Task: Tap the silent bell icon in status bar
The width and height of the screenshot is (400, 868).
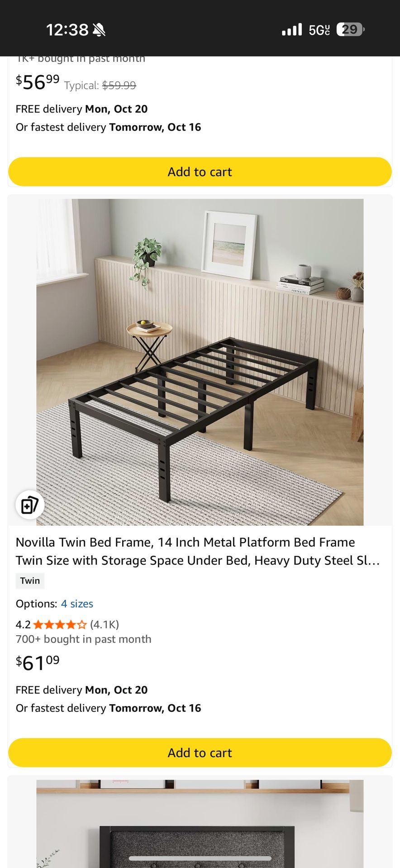Action: [99, 30]
